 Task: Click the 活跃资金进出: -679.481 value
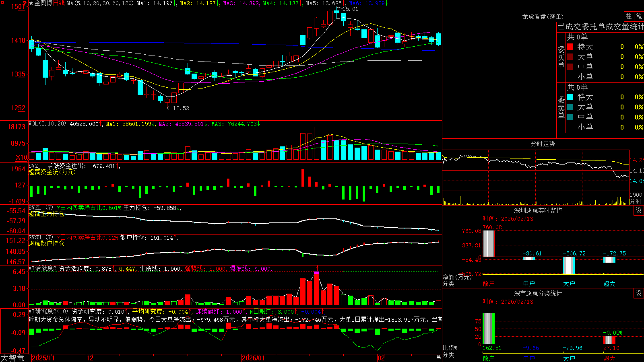coord(82,166)
